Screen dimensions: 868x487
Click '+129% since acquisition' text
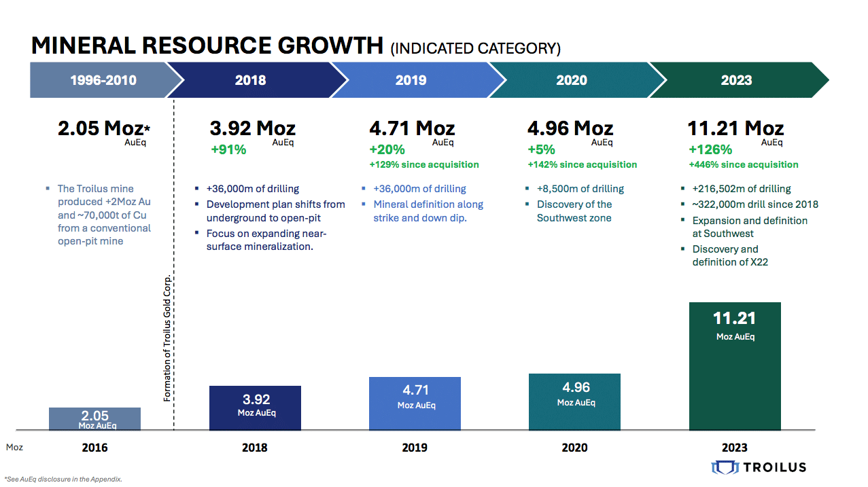tap(424, 164)
